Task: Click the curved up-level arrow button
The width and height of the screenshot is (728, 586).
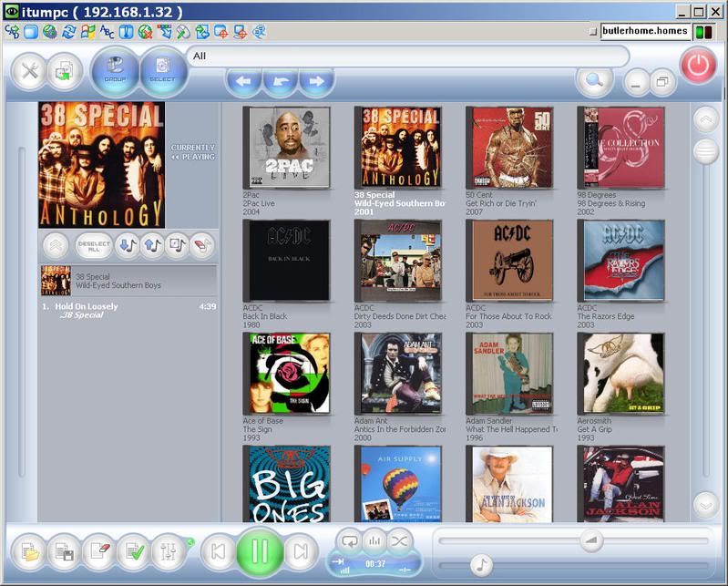Action: point(280,82)
